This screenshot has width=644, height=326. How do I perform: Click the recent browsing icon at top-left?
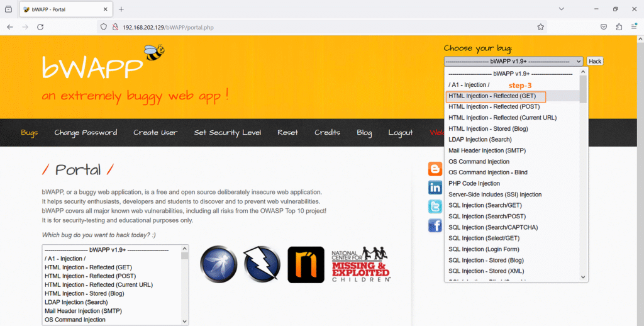click(x=8, y=9)
